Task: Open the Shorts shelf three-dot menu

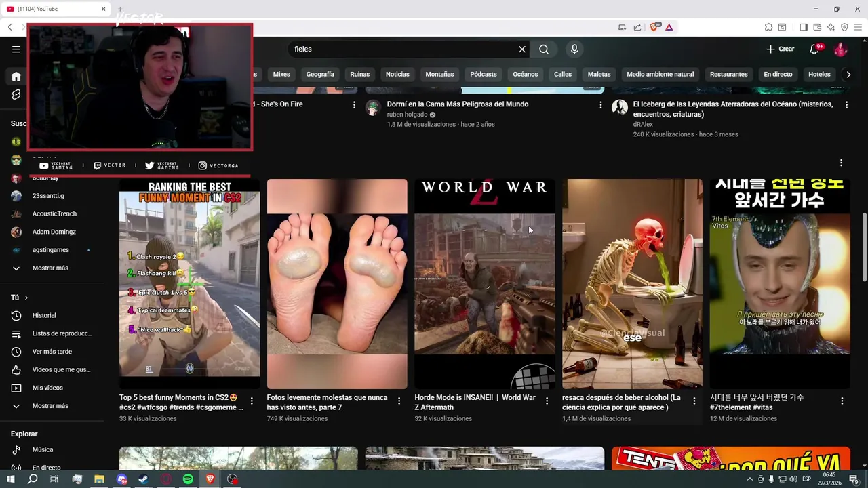Action: tap(841, 163)
